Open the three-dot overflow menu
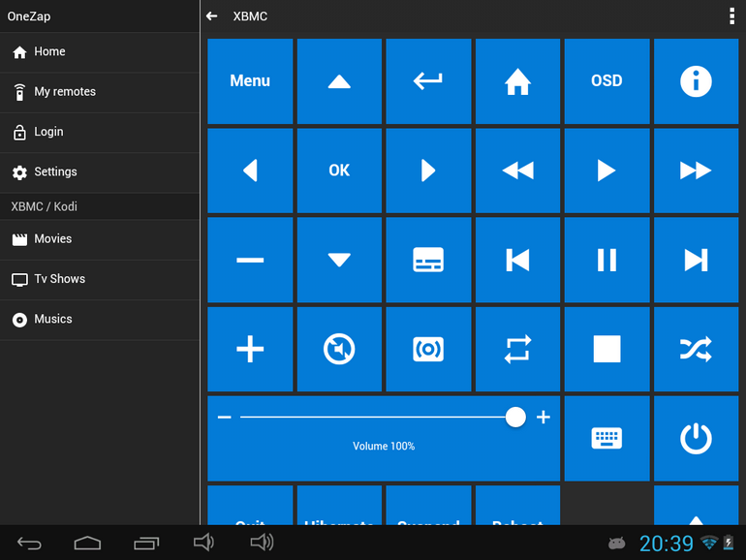746x560 pixels. point(731,16)
